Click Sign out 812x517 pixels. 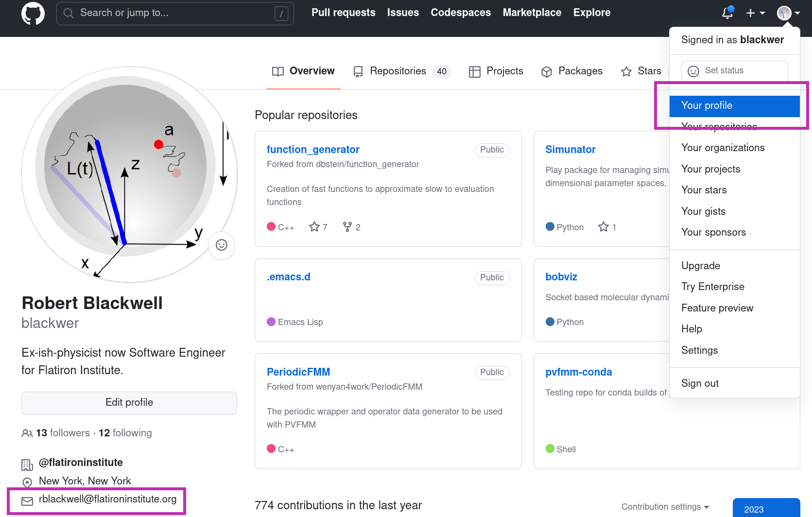pyautogui.click(x=734, y=383)
